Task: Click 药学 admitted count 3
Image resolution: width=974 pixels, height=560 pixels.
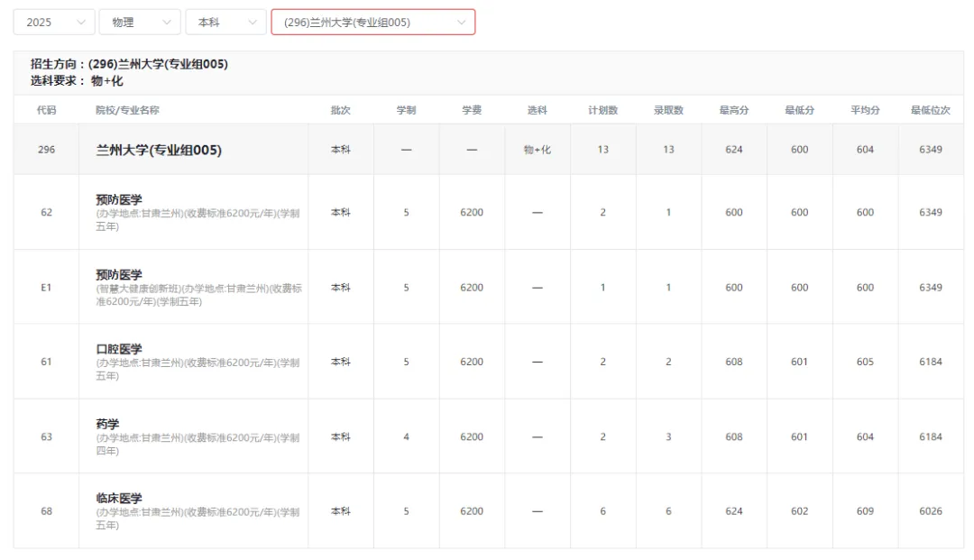Action: click(668, 437)
